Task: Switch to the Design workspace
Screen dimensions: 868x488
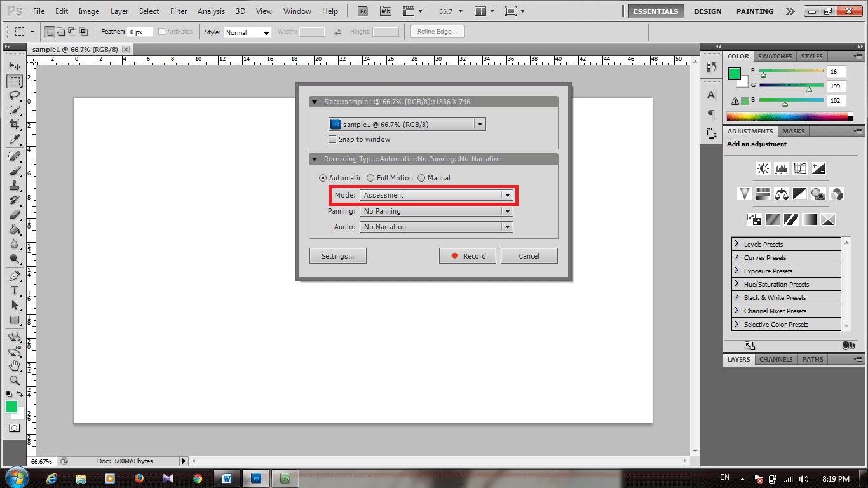Action: coord(707,11)
